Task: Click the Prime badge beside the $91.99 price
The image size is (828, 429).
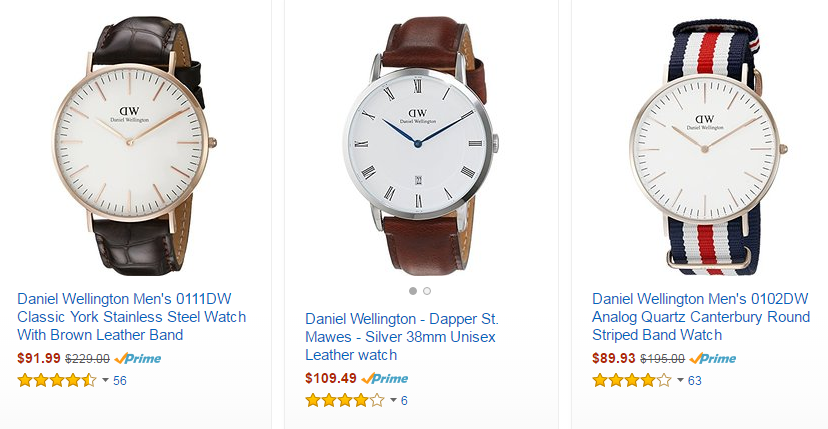Action: pos(138,359)
